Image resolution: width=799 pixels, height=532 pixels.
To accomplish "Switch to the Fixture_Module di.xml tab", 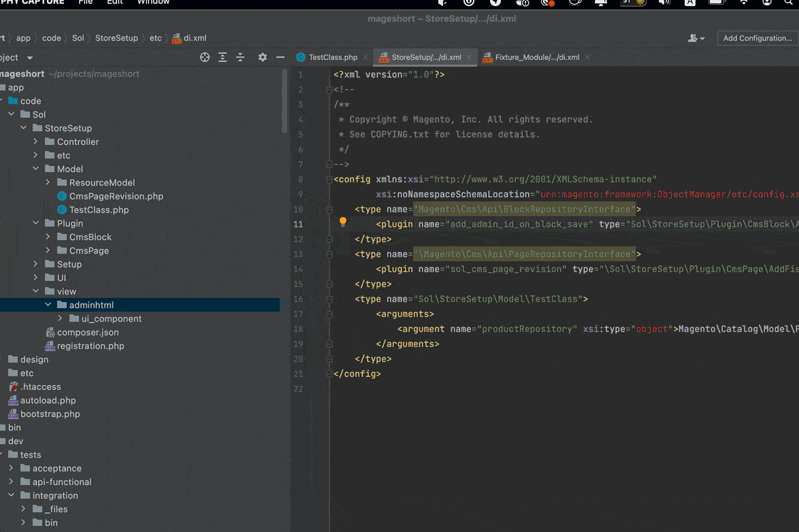I will [537, 58].
